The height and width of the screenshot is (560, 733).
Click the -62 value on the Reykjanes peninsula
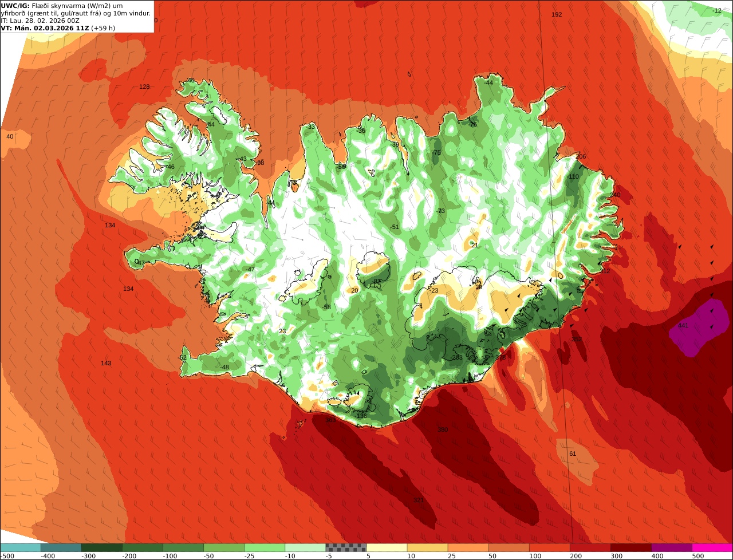point(182,357)
